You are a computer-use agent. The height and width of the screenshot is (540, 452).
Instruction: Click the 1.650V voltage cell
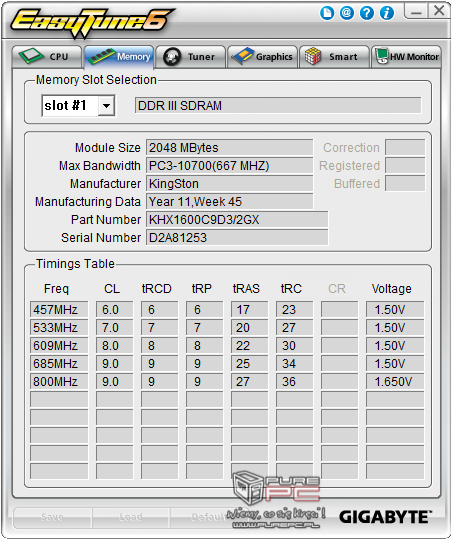tap(395, 382)
